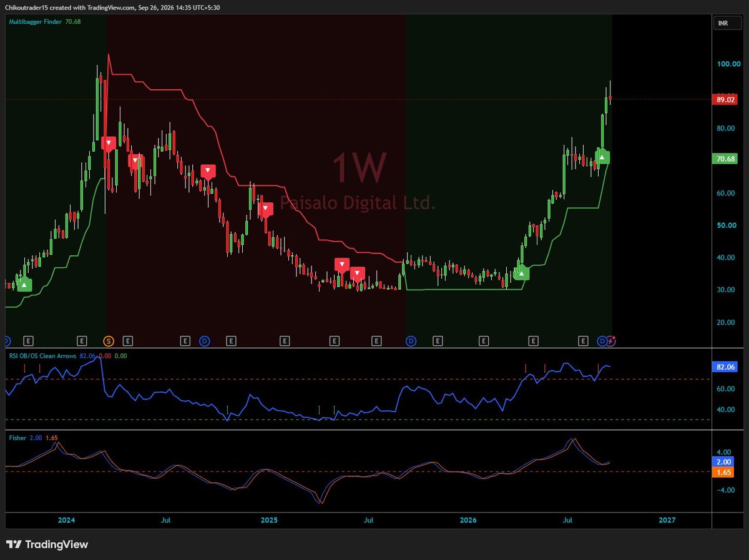This screenshot has height=560, width=749.
Task: Click the -4.00 Fisher axis value
Action: (x=726, y=490)
